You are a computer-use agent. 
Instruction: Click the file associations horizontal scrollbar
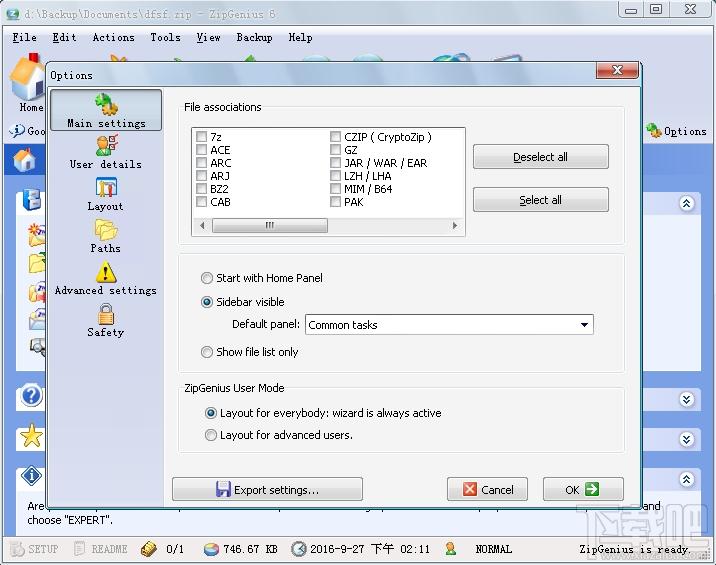click(328, 226)
